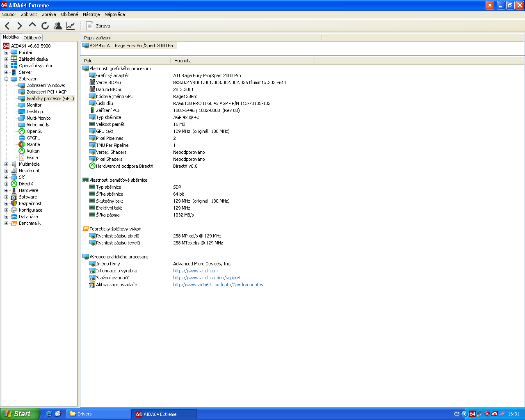Open the Nástroje menu
The height and width of the screenshot is (420, 525).
pyautogui.click(x=91, y=14)
